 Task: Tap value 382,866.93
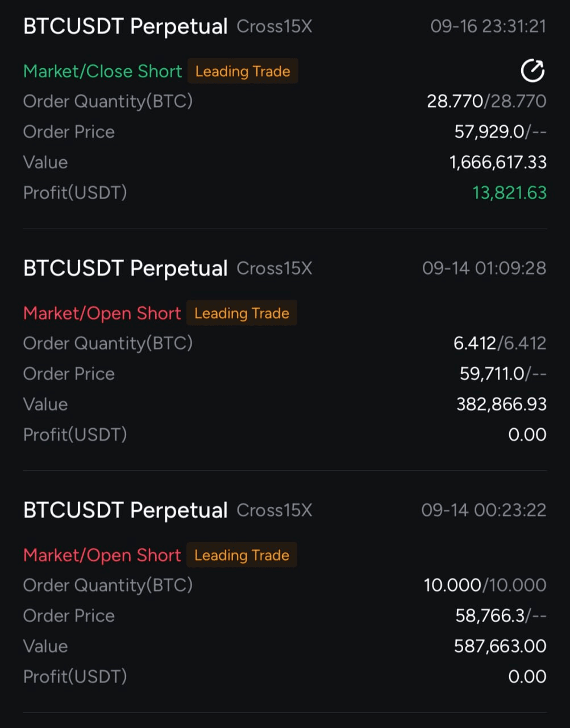(501, 404)
